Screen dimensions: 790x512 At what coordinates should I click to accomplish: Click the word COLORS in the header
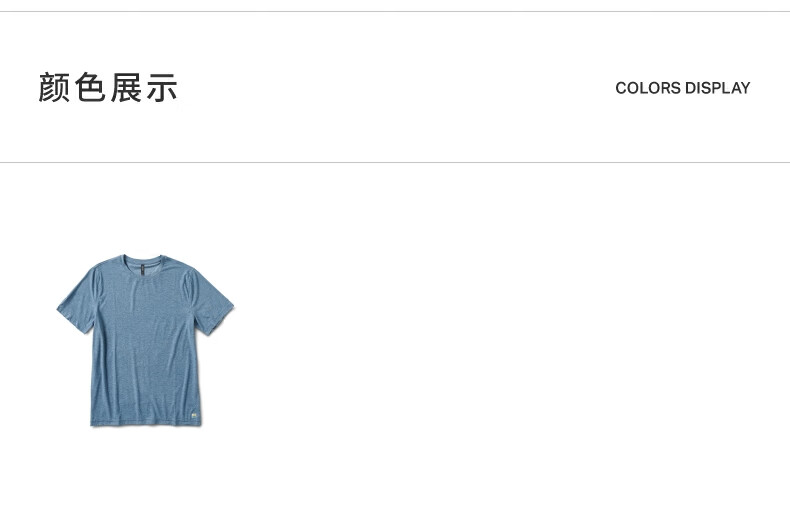pyautogui.click(x=648, y=88)
